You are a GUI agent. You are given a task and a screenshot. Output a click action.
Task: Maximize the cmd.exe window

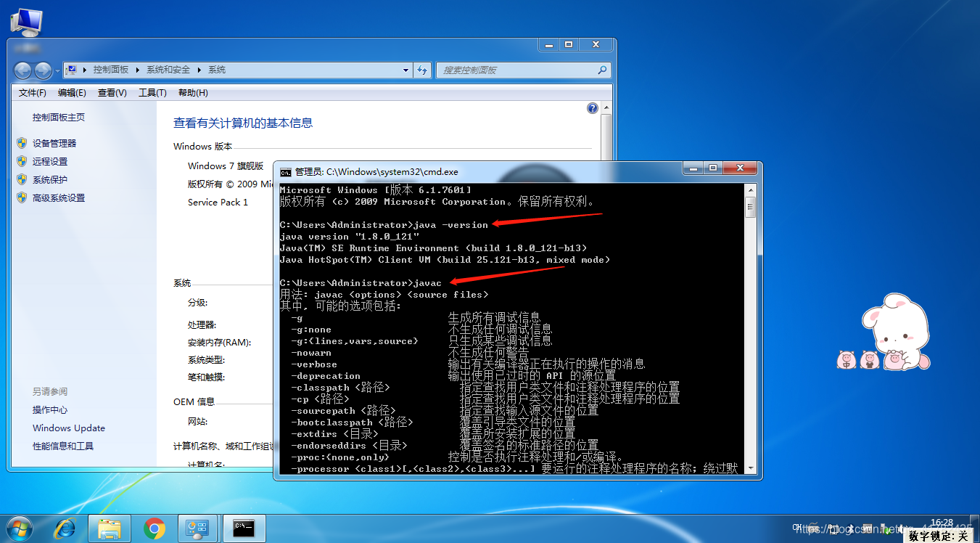pyautogui.click(x=712, y=168)
